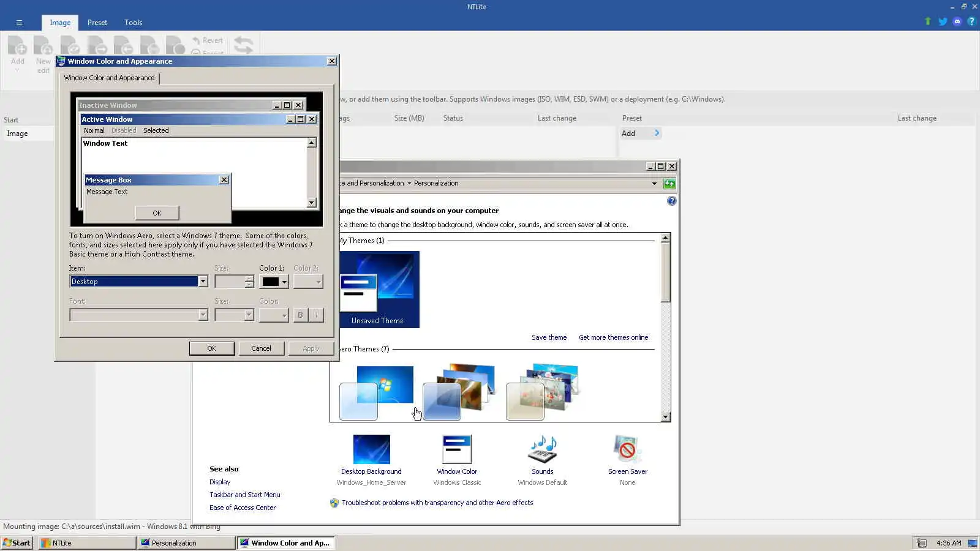
Task: Click the show desktop icon in tray
Action: click(973, 543)
